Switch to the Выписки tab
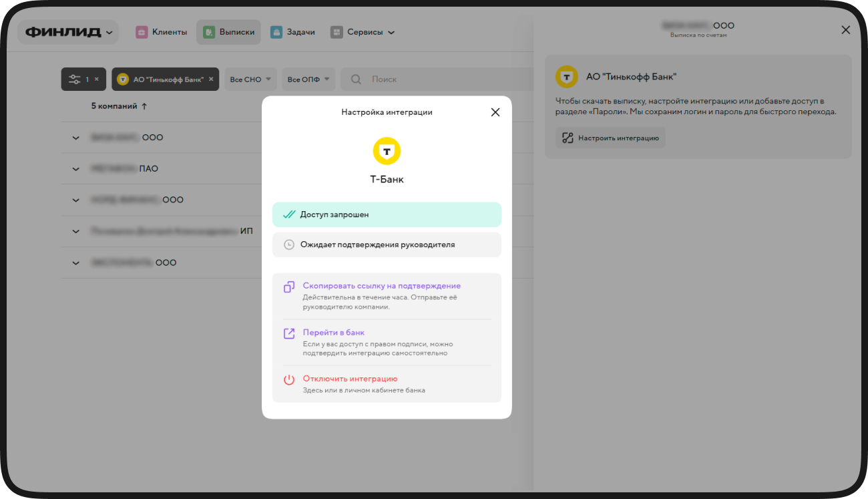The width and height of the screenshot is (868, 499). coord(228,32)
